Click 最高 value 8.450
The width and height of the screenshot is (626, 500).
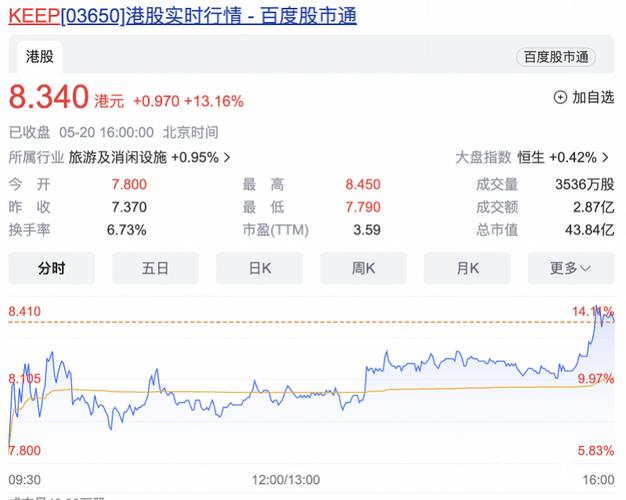363,185
